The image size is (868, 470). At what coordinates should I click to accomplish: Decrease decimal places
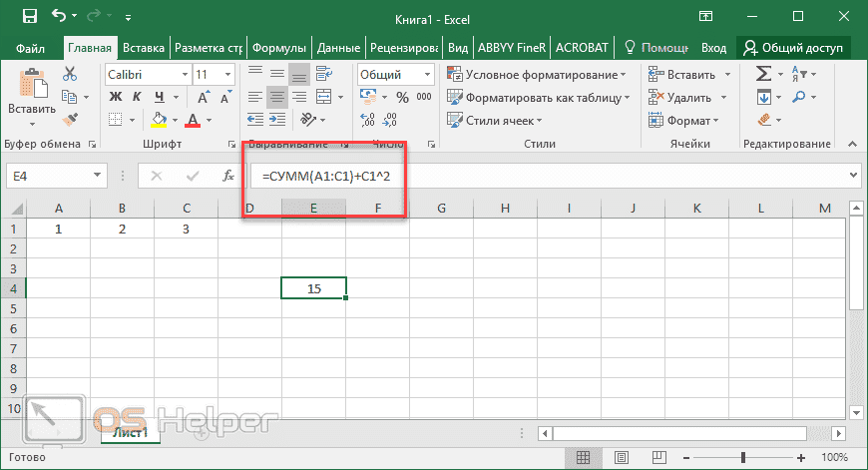[390, 120]
